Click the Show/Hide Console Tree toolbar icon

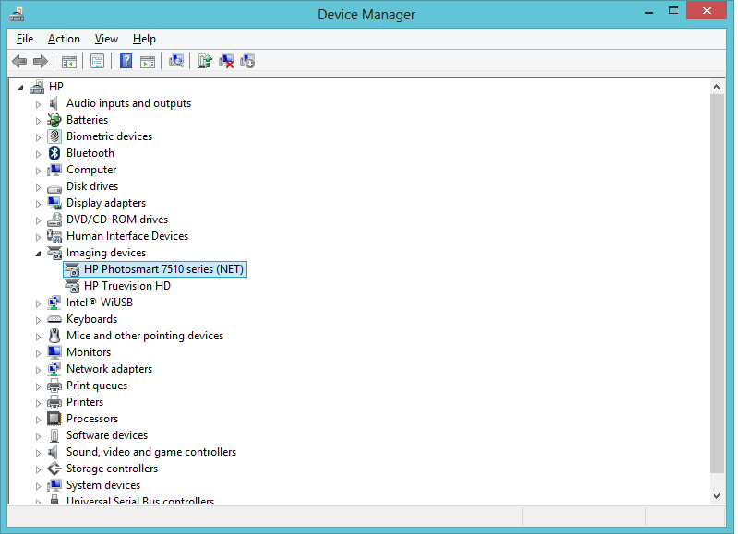pos(69,62)
